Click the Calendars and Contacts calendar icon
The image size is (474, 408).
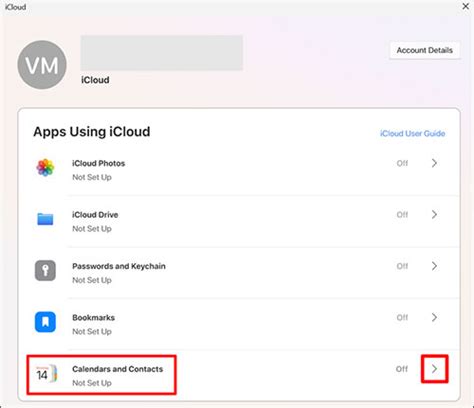coord(46,374)
